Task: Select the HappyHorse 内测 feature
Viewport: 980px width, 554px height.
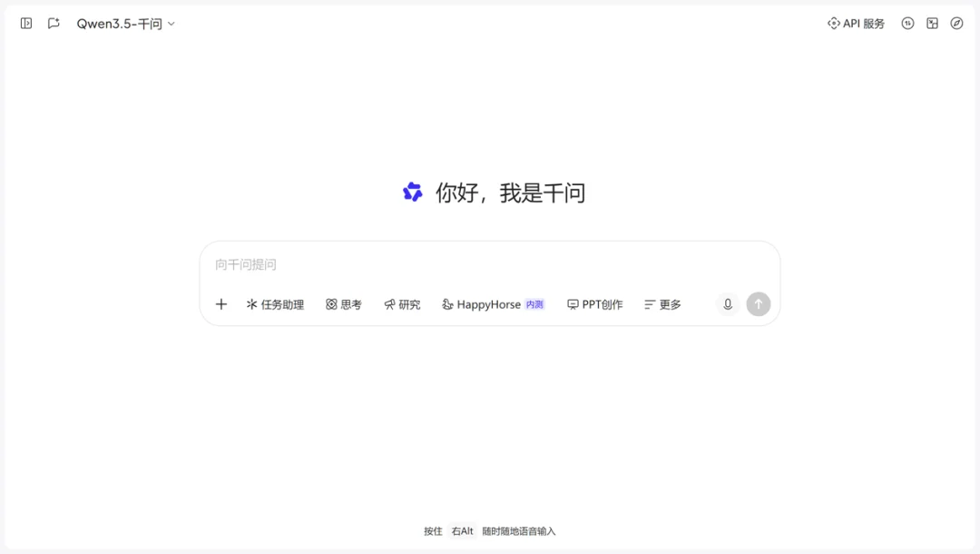Action: click(493, 304)
